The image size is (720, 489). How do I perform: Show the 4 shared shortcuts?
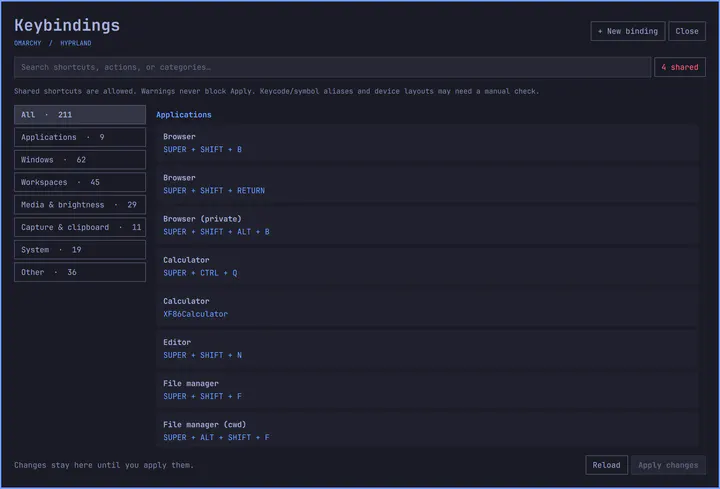click(680, 67)
